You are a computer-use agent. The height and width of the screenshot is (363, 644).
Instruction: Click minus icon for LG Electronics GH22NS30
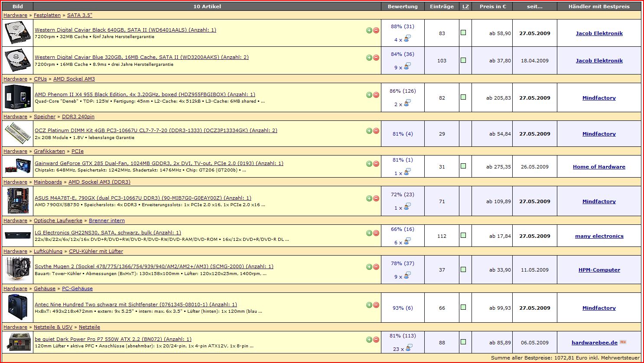click(x=376, y=233)
